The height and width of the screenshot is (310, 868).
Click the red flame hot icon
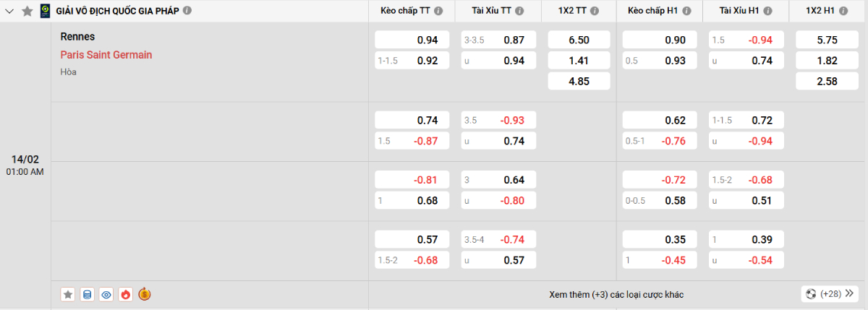click(125, 294)
